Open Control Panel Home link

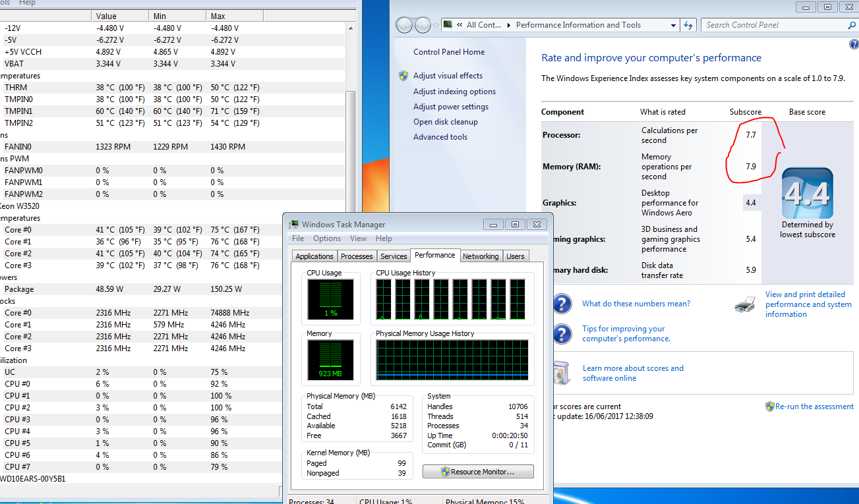click(x=449, y=52)
